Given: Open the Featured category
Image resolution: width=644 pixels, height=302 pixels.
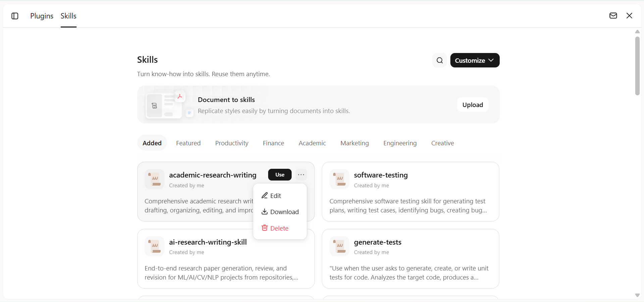Looking at the screenshot, I should [x=188, y=143].
